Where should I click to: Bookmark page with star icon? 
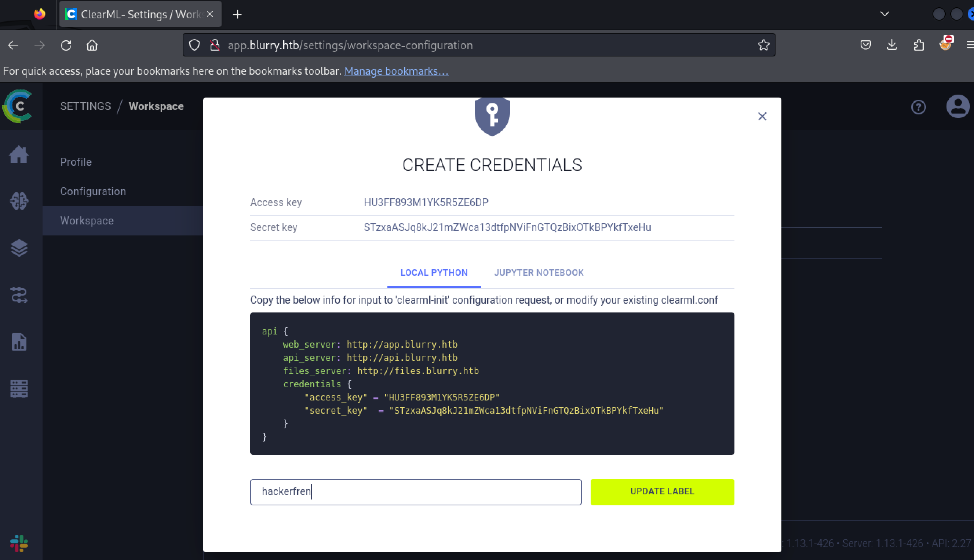[x=763, y=45]
